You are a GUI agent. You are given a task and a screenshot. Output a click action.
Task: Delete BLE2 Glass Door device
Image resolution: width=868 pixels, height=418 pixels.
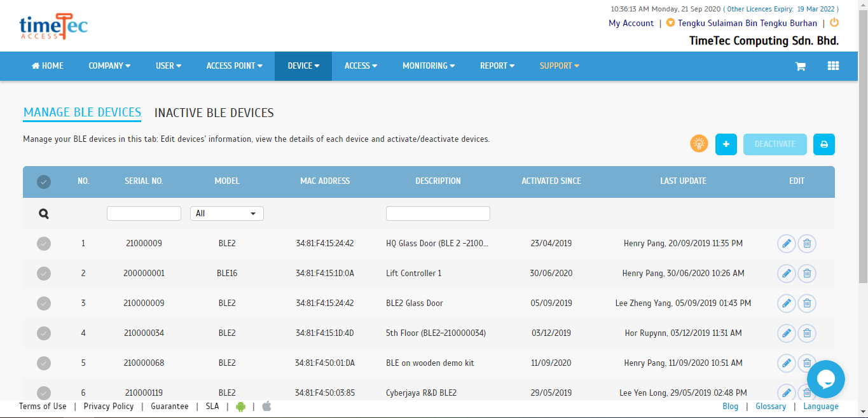click(807, 303)
